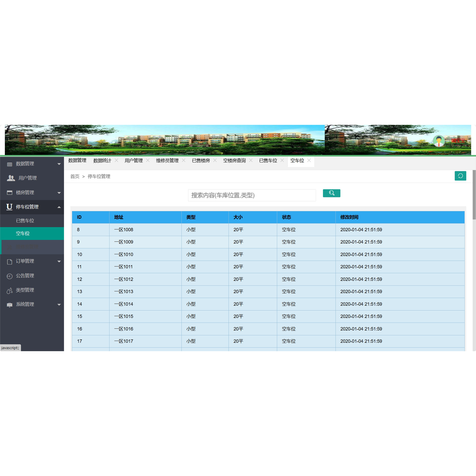Click the 用户管理 people icon

(11, 178)
